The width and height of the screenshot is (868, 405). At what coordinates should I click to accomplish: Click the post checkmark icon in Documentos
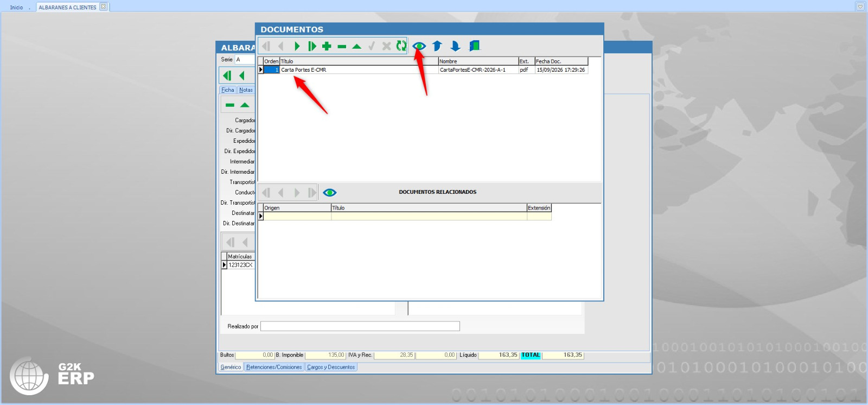[x=372, y=46]
